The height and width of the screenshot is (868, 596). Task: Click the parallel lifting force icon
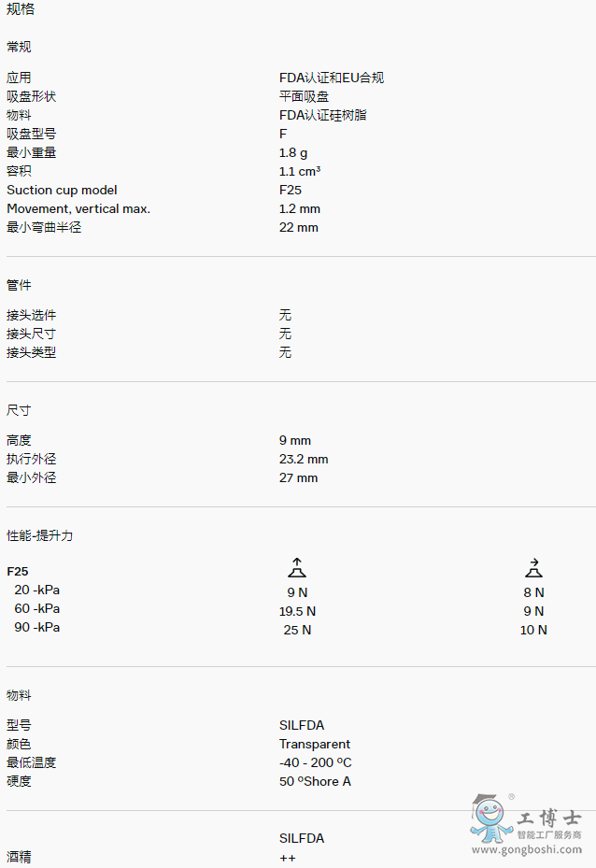(533, 567)
